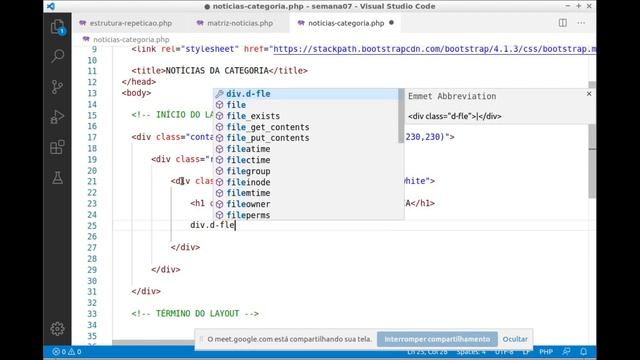Choose fileatime autocomplete suggestion
The width and height of the screenshot is (640, 360).
[306, 149]
